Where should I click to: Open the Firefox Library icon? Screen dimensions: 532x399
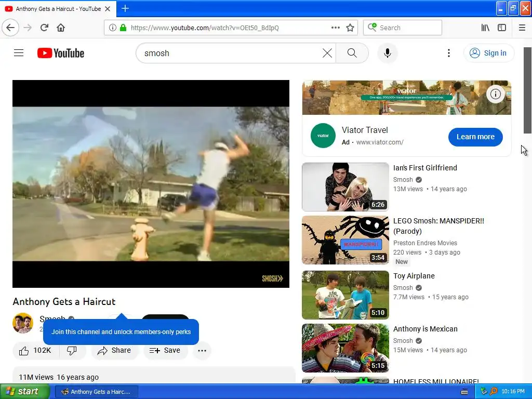485,28
